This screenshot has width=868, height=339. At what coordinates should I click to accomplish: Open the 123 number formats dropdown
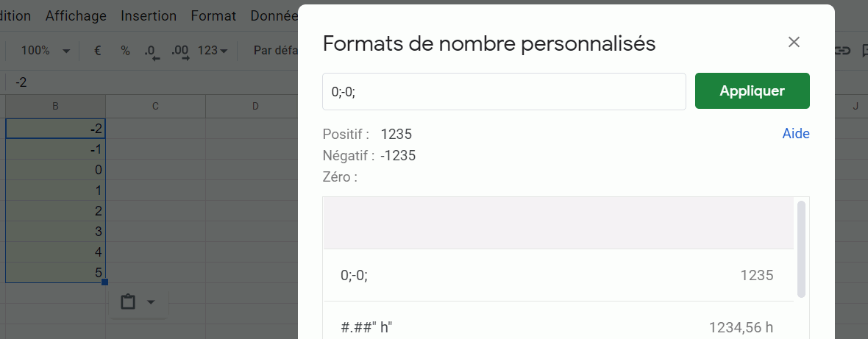coord(213,51)
